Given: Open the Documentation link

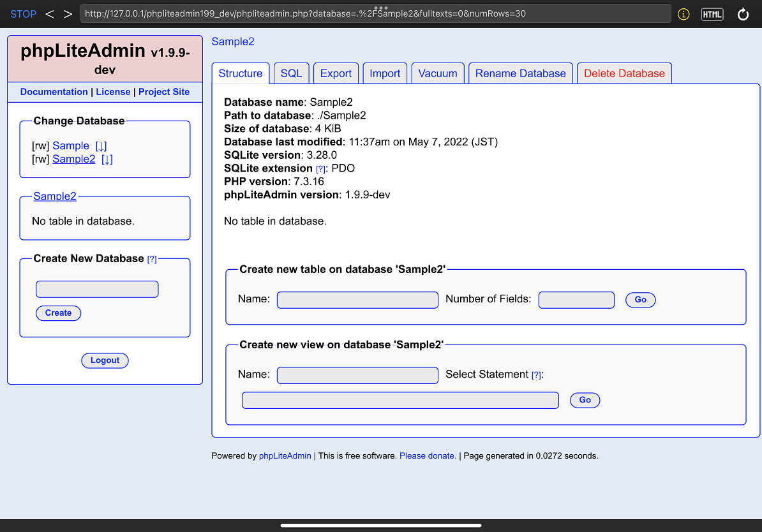Looking at the screenshot, I should pyautogui.click(x=54, y=92).
